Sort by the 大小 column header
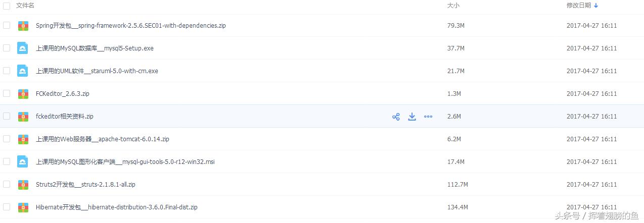Viewport: 644px width, 223px height. (x=453, y=6)
